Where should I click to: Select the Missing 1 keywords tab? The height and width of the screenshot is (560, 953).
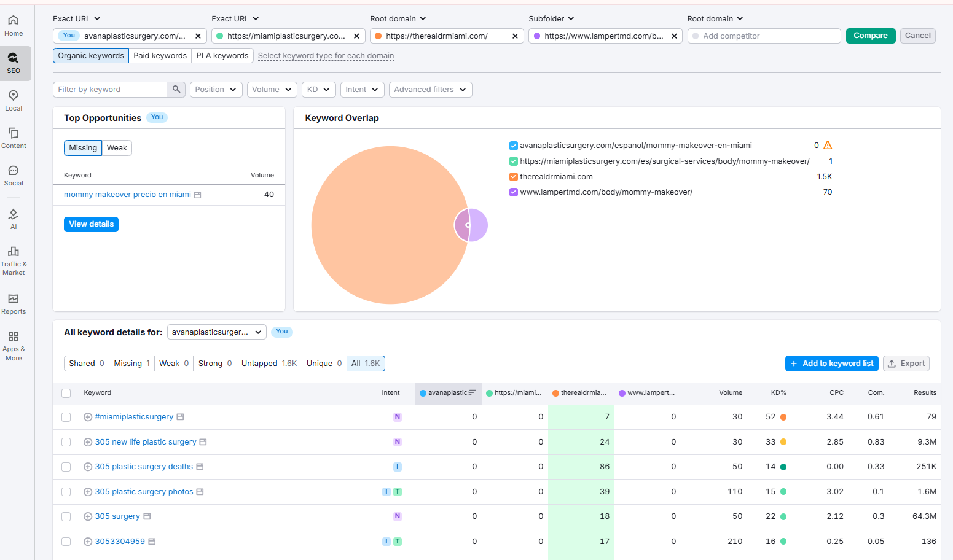click(131, 364)
